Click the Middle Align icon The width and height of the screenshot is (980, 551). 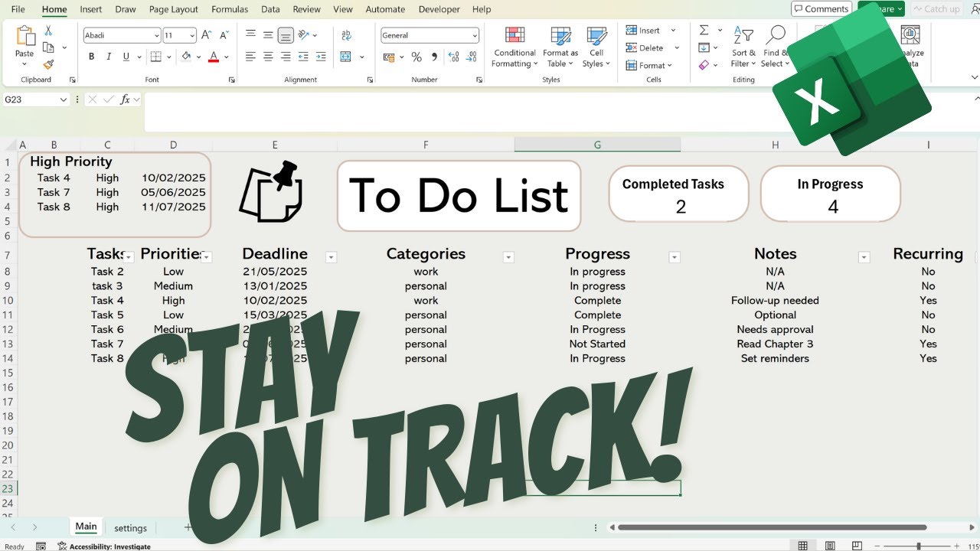point(268,35)
